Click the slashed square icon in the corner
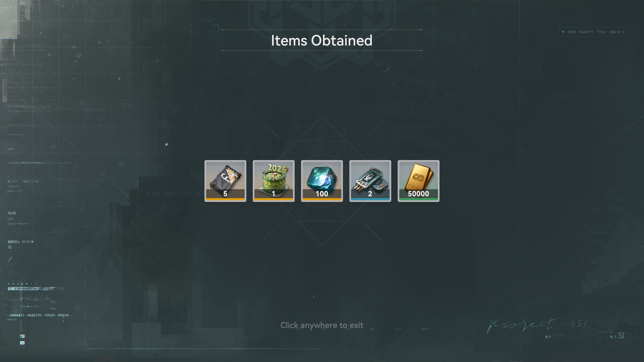This screenshot has height=362, width=644. 621,335
